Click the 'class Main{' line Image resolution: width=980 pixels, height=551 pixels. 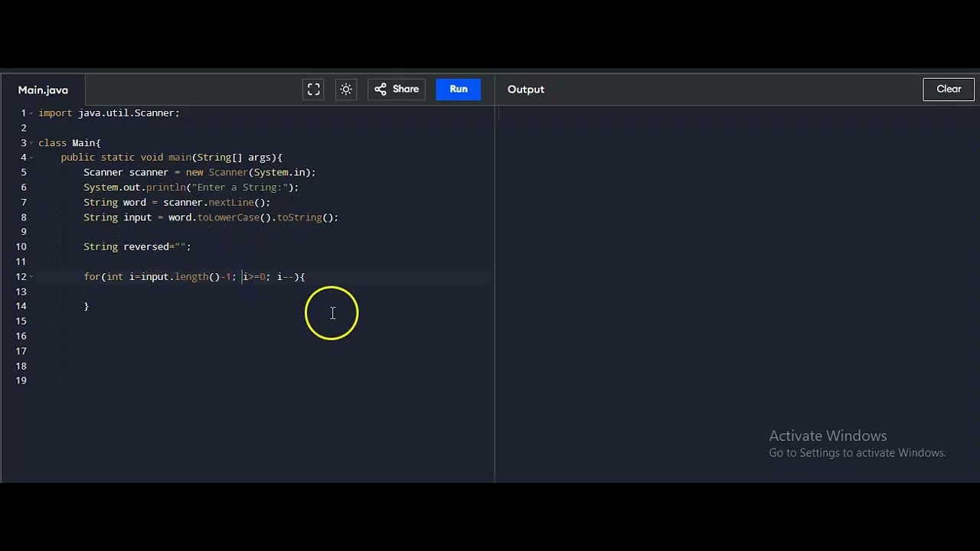pos(70,143)
